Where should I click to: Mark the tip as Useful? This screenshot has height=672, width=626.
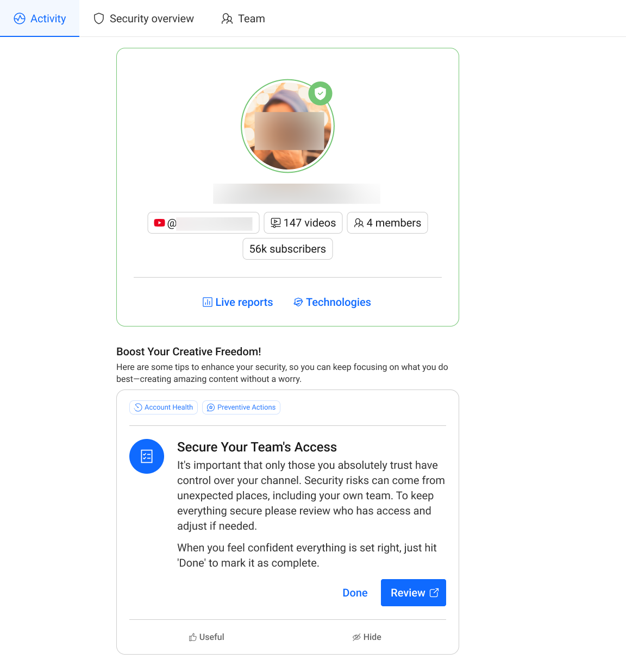pyautogui.click(x=206, y=637)
